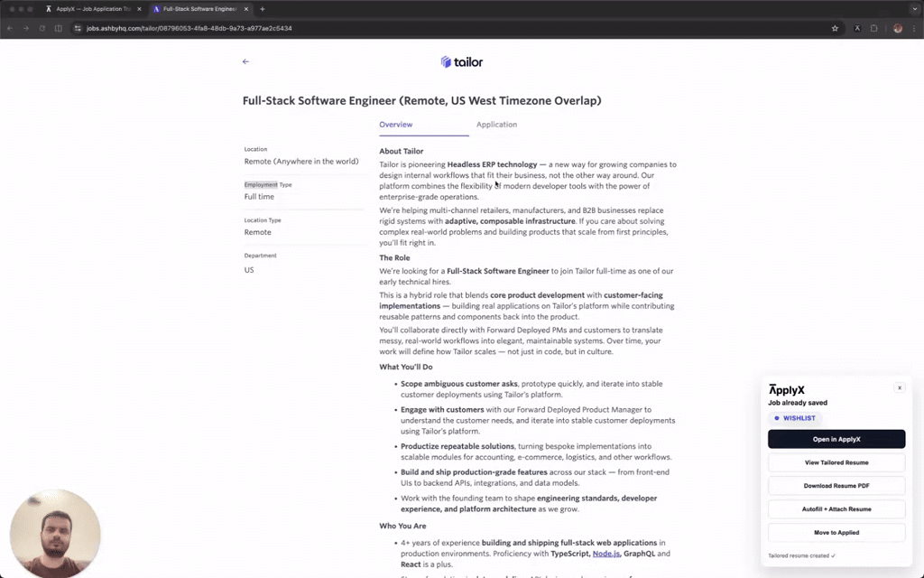924x578 pixels.
Task: Click the ApplyX logo in the popup
Action: [787, 390]
